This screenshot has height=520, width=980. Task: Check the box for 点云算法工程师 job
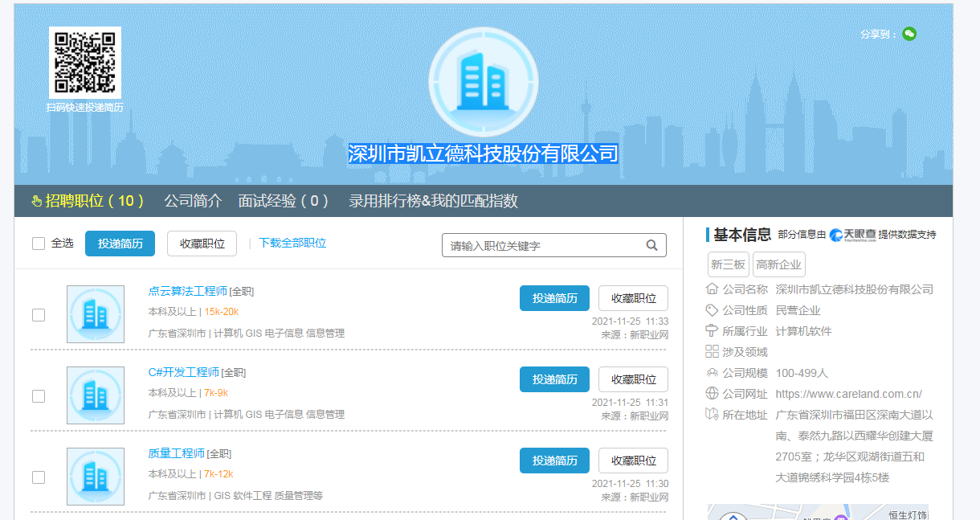click(39, 315)
